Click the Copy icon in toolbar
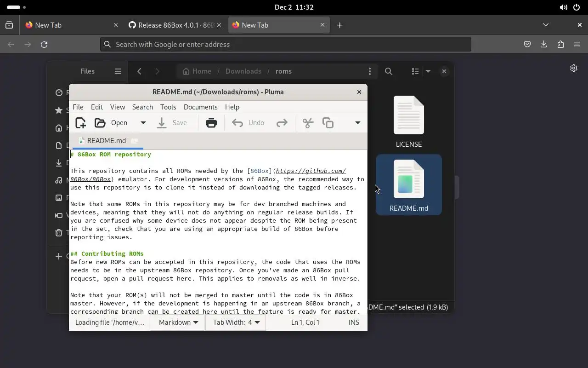Image resolution: width=588 pixels, height=368 pixels. pos(328,123)
